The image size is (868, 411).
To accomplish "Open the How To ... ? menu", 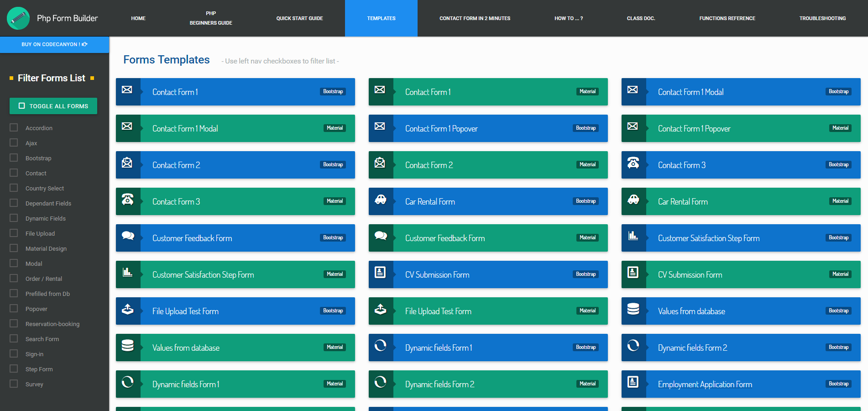I will point(568,18).
